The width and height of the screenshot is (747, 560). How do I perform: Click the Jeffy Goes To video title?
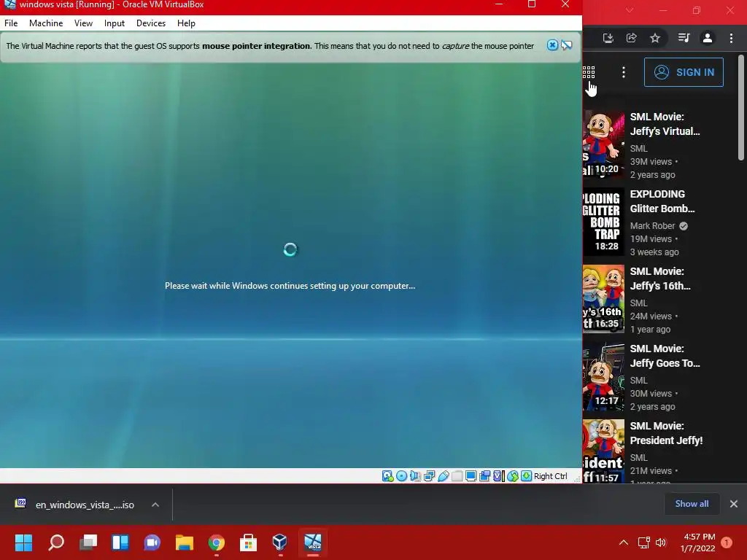pyautogui.click(x=665, y=356)
